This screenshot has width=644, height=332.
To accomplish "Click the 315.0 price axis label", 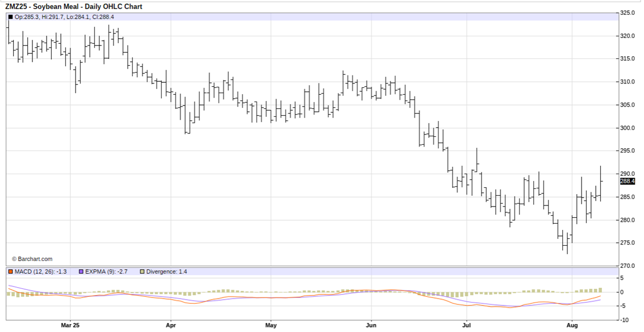I will [627, 59].
